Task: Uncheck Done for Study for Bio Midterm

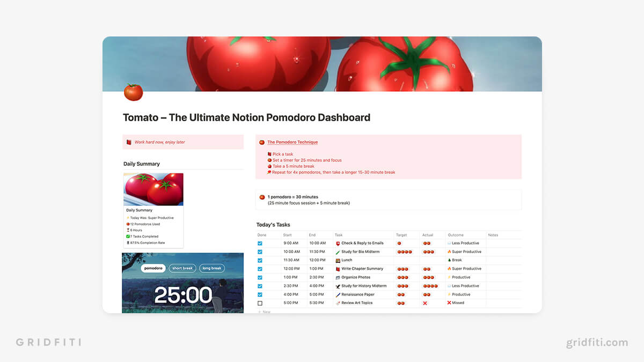Action: tap(260, 252)
